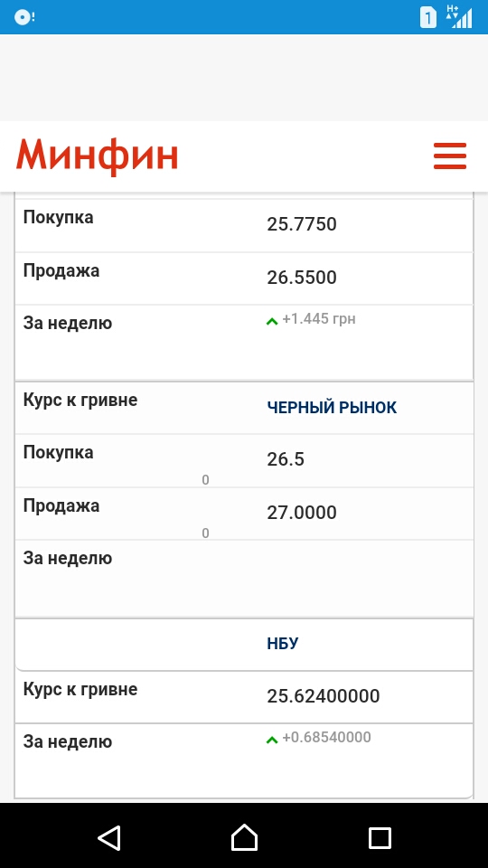Select the bank sell rate 26.5500

302,278
